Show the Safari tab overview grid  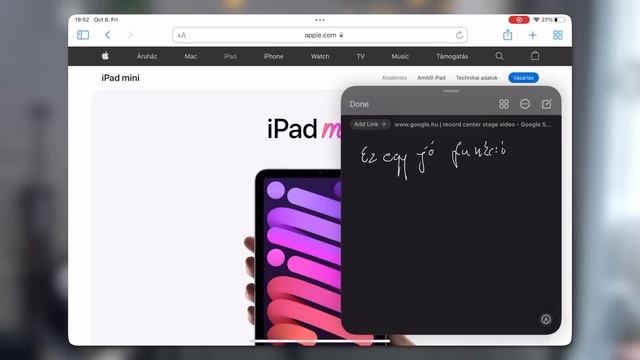[x=558, y=35]
